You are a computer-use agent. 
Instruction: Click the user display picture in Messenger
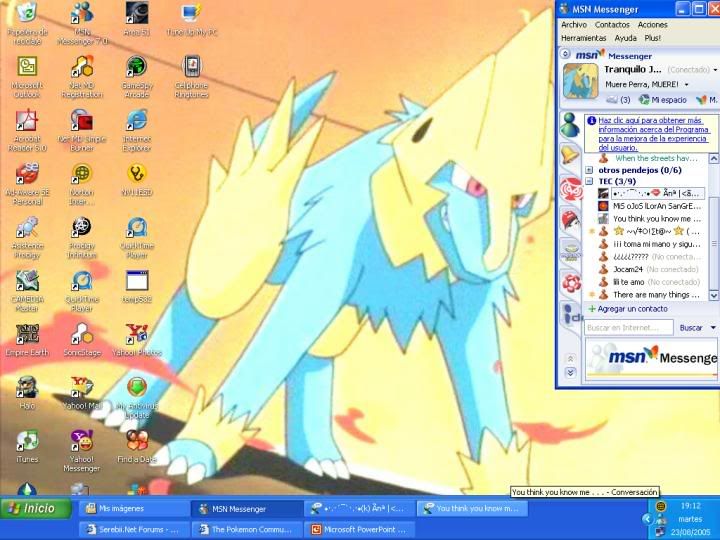click(x=581, y=81)
